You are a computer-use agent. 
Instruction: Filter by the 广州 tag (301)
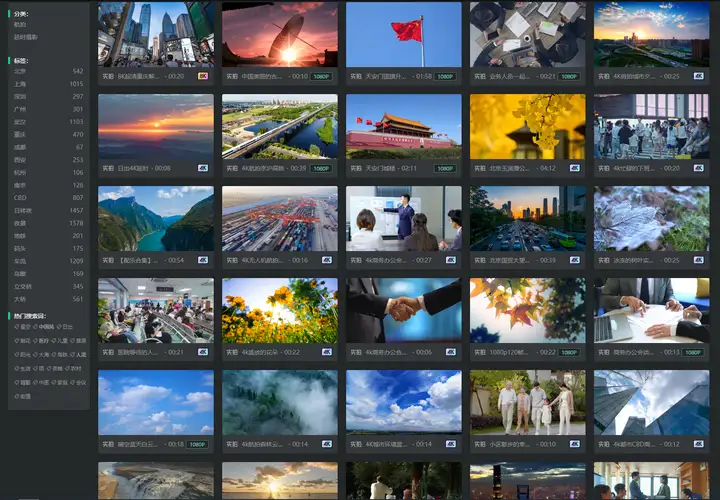coord(48,109)
